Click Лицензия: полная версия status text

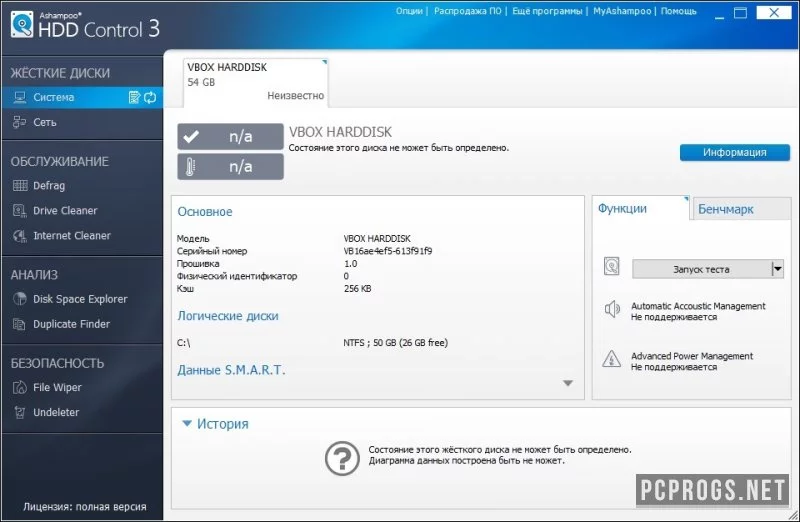pos(85,507)
